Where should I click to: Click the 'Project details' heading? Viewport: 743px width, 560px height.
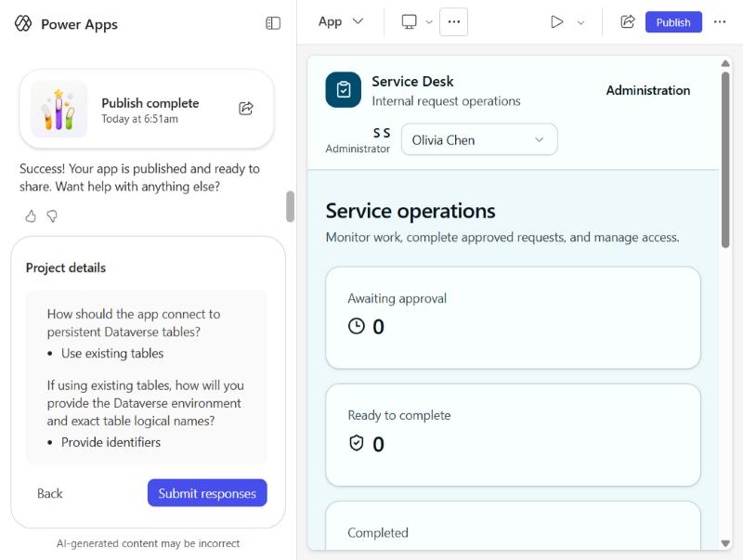point(66,267)
